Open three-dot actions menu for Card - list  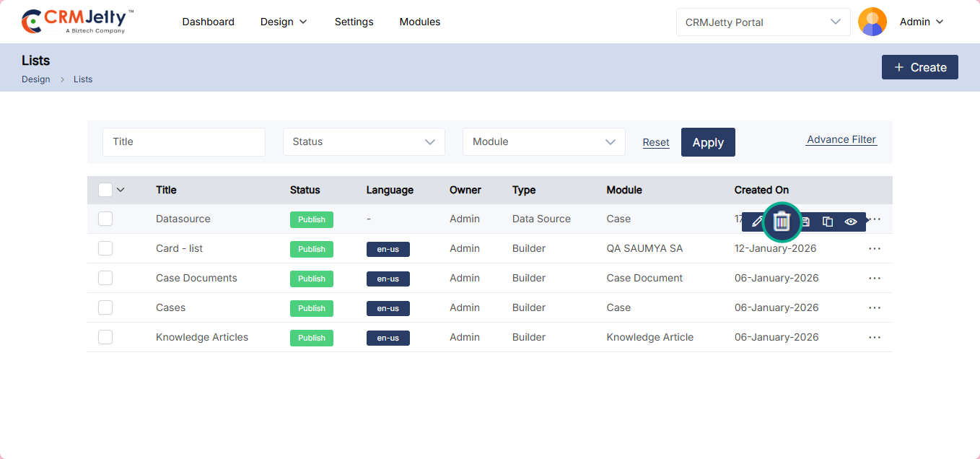coord(875,248)
